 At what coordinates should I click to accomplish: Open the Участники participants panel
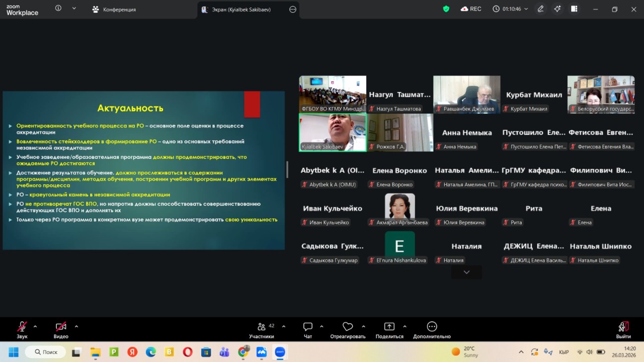tap(262, 327)
